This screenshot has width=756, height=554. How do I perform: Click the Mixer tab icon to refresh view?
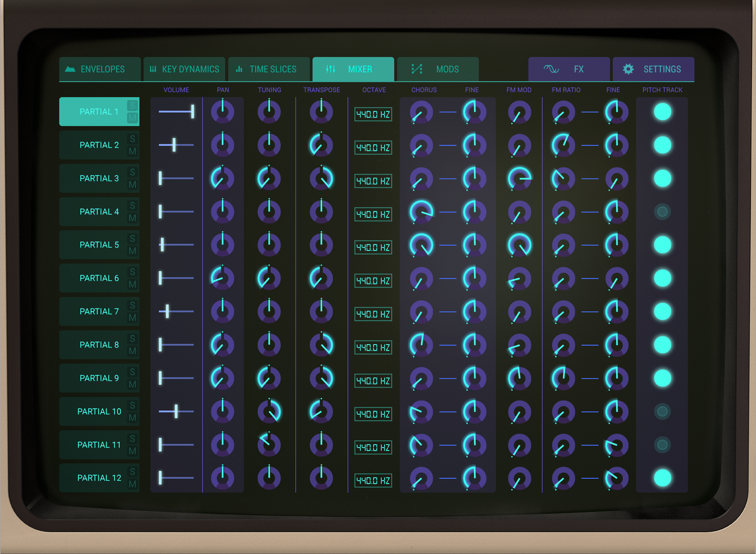[330, 69]
